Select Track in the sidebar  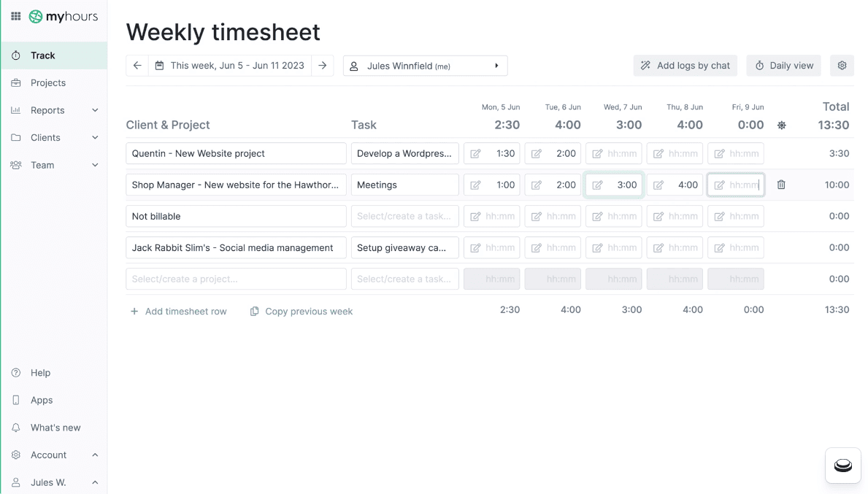tap(43, 55)
